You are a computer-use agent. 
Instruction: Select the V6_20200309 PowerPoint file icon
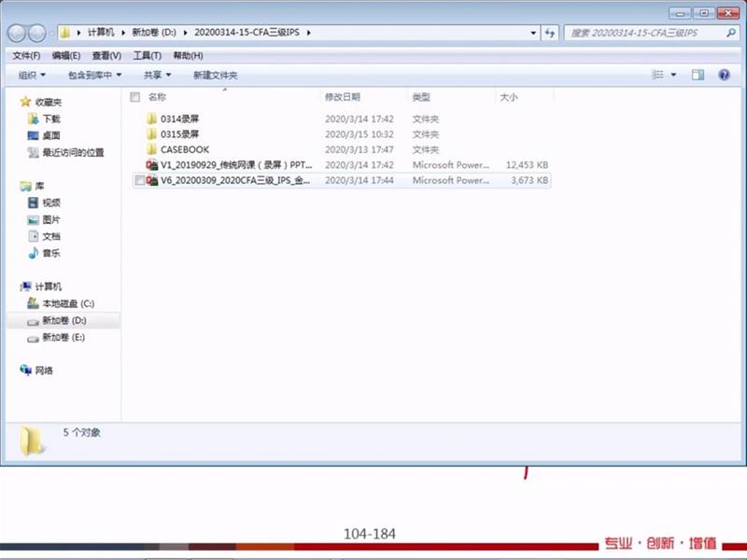pos(152,180)
